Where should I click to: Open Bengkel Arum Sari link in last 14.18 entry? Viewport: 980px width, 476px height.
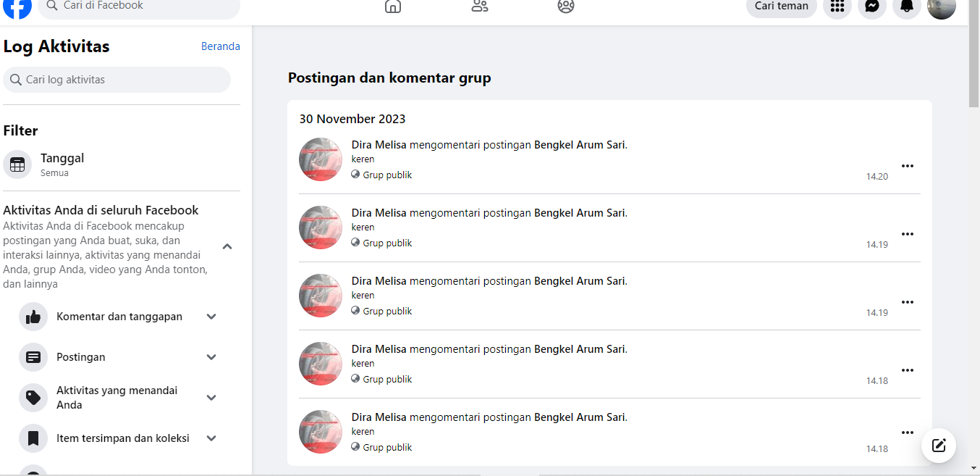click(579, 417)
